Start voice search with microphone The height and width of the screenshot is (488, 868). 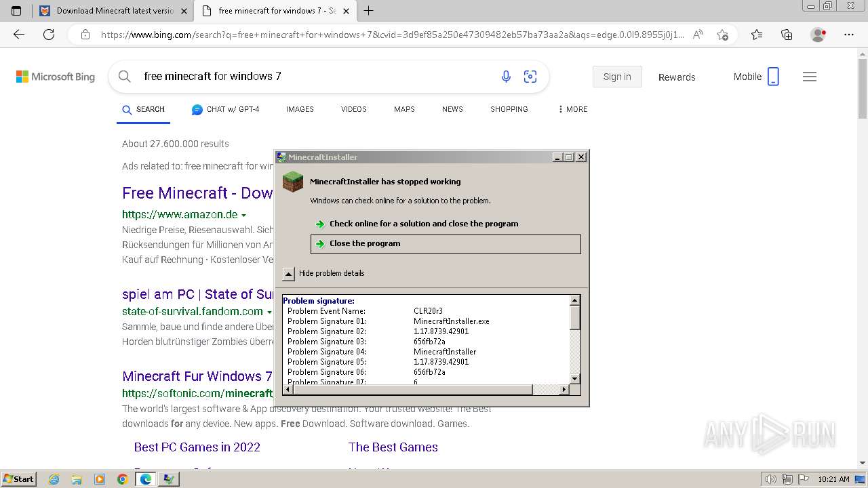point(506,77)
